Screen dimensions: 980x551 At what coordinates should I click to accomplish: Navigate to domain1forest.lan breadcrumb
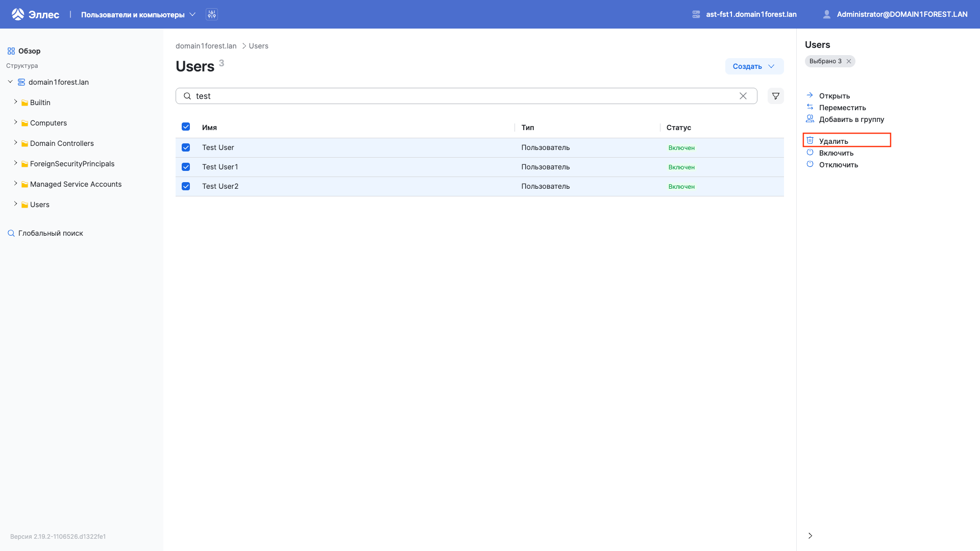tap(206, 45)
